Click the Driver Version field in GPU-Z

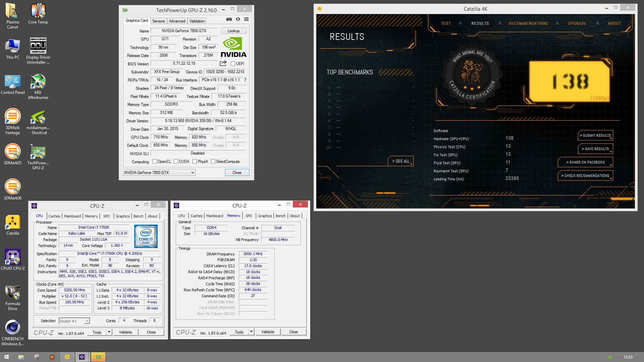click(x=198, y=121)
